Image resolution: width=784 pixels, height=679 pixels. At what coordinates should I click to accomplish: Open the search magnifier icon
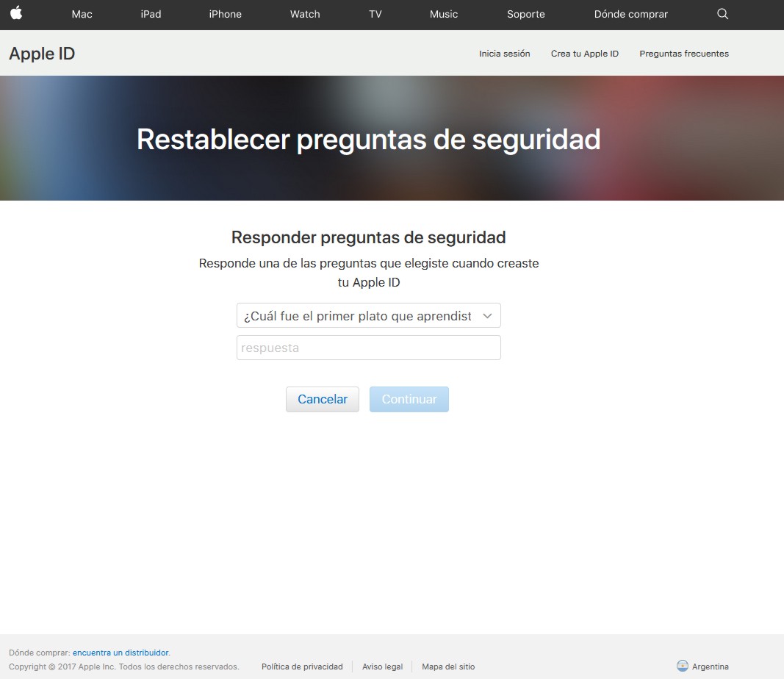(x=722, y=14)
